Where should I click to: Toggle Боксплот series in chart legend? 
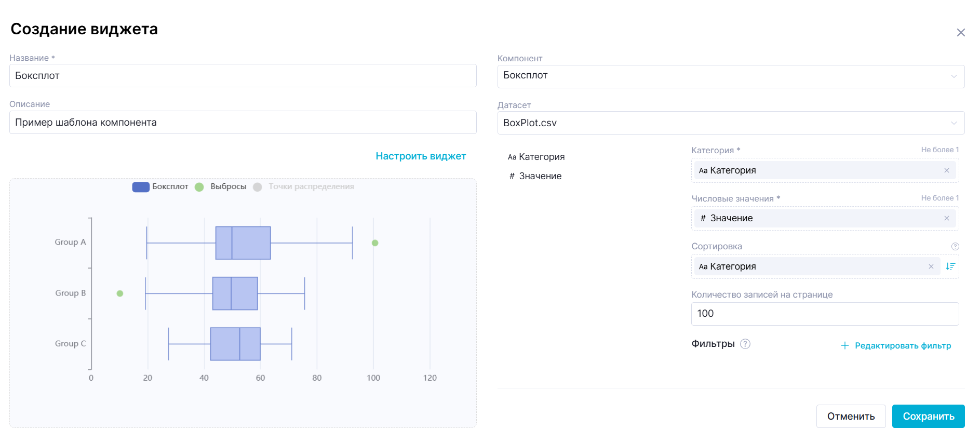click(x=160, y=187)
